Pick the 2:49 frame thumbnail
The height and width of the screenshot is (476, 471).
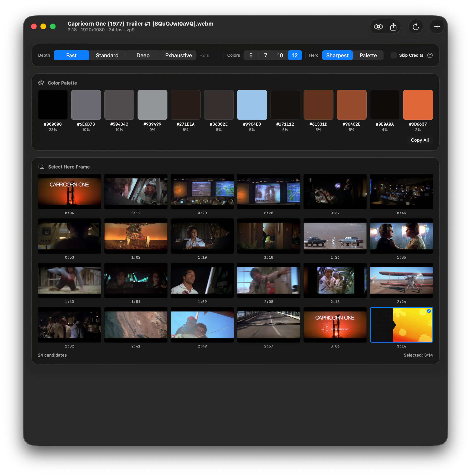coord(202,325)
